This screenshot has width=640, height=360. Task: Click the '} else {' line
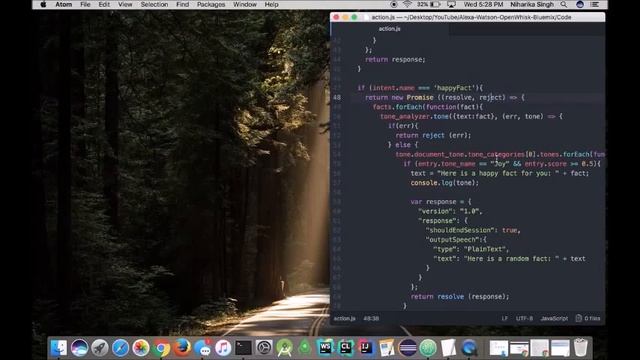coord(403,145)
